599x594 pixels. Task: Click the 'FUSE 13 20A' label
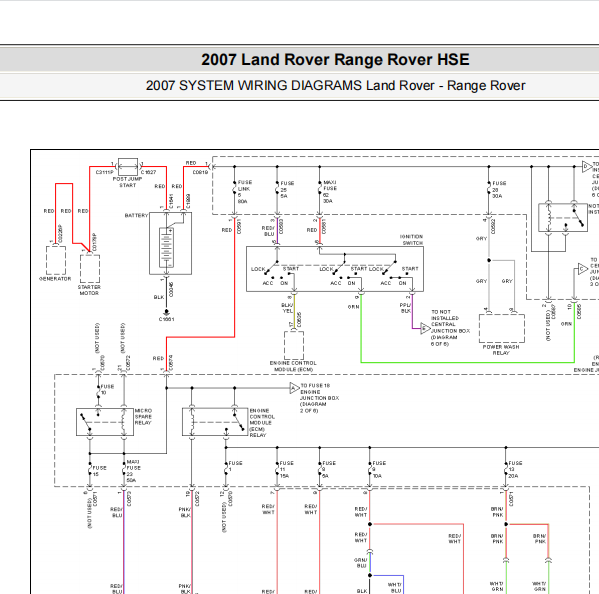coord(515,469)
